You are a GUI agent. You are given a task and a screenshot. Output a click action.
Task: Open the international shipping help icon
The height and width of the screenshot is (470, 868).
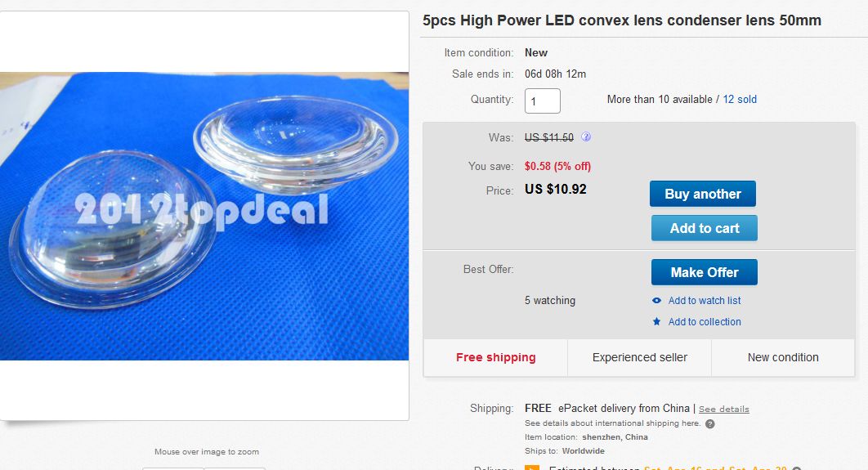click(709, 424)
